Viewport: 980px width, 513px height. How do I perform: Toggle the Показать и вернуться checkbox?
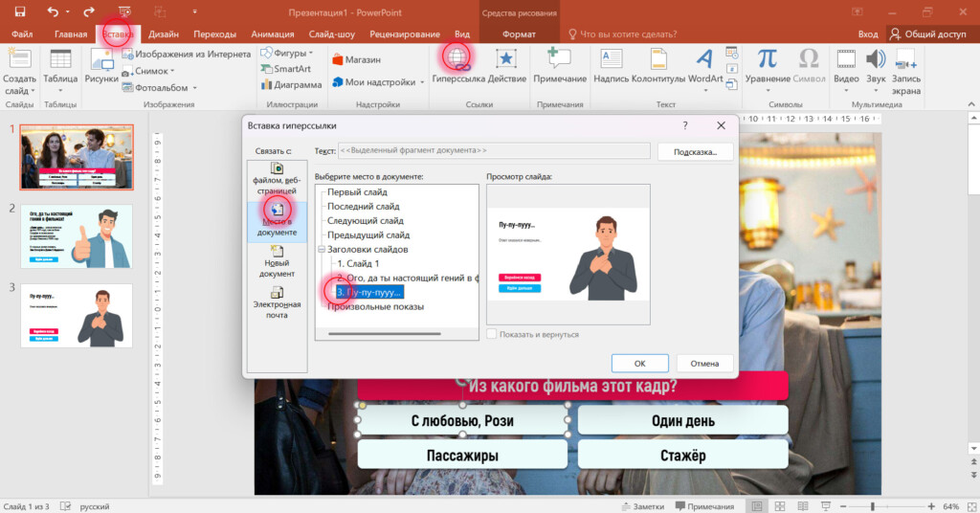click(x=492, y=334)
